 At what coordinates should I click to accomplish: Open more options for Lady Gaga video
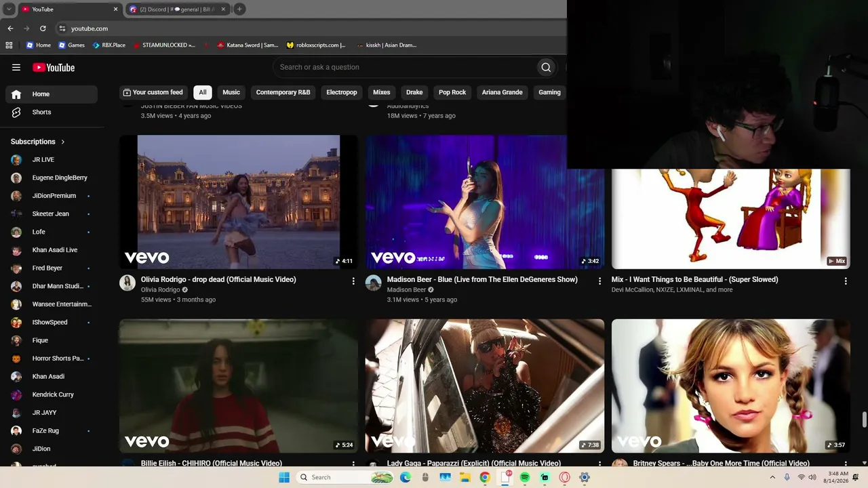coord(599,464)
